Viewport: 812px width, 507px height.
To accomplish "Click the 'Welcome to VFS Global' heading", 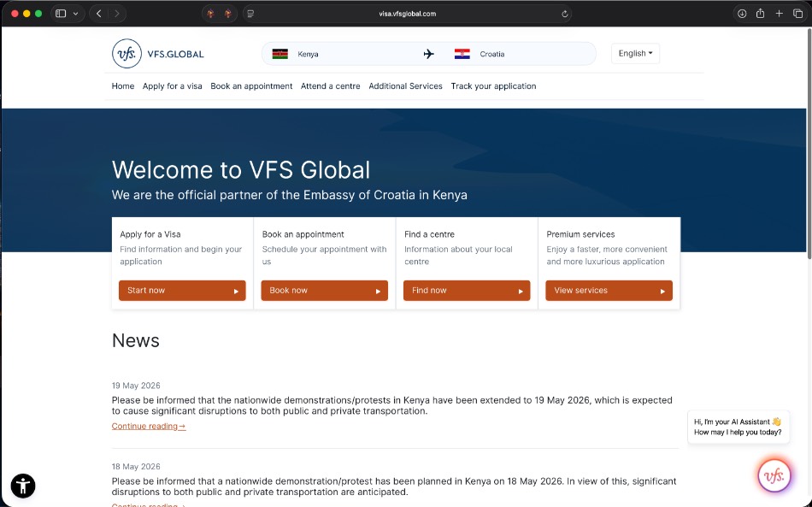I will pos(241,170).
